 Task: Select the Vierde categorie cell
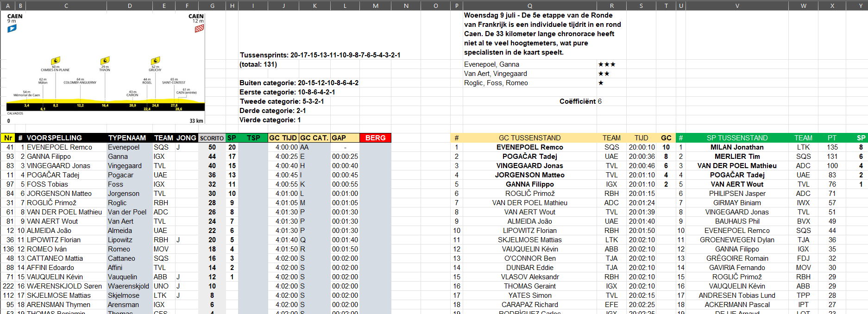click(x=270, y=120)
